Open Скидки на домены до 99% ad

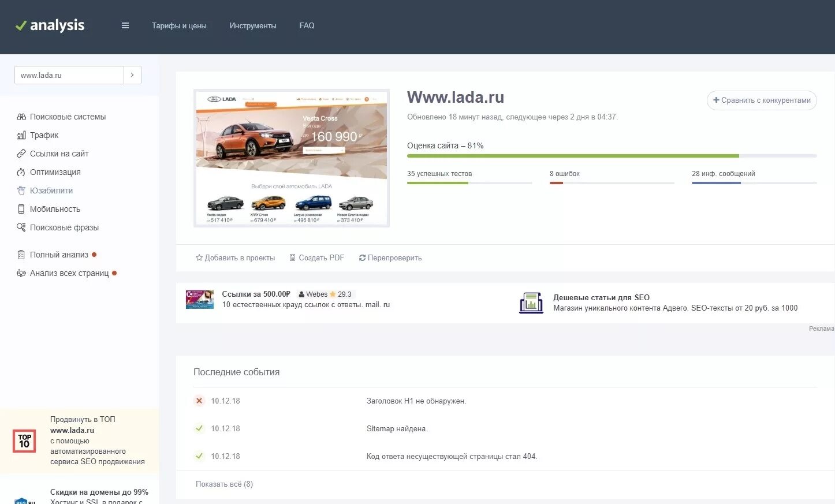(99, 492)
